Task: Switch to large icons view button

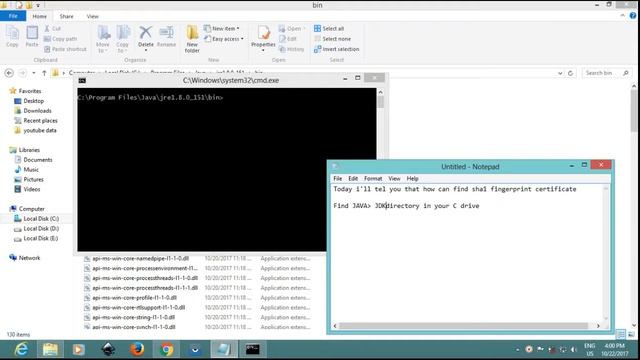Action: click(x=631, y=334)
